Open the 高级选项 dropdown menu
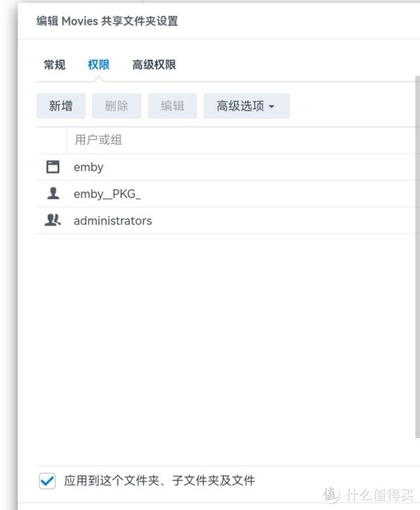The height and width of the screenshot is (510, 420). (246, 106)
